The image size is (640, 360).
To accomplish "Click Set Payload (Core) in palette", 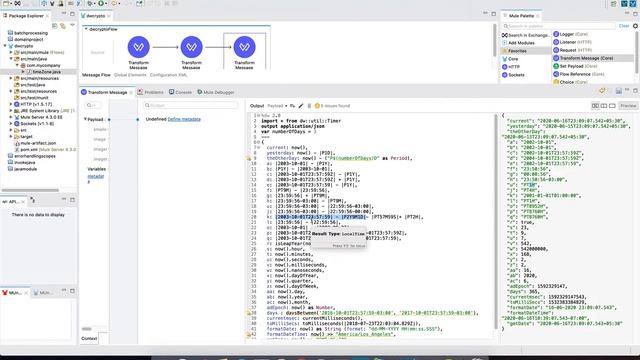I will pyautogui.click(x=575, y=66).
